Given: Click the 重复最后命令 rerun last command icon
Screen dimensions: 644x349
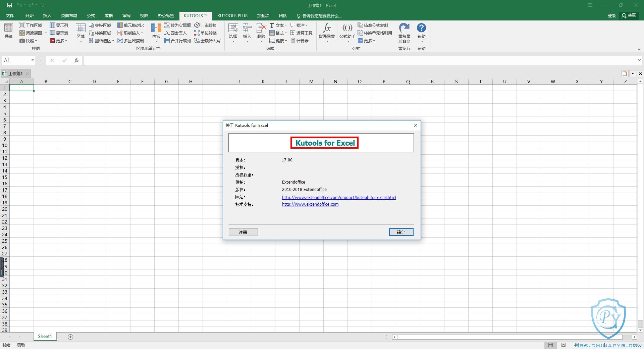Looking at the screenshot, I should click(404, 28).
